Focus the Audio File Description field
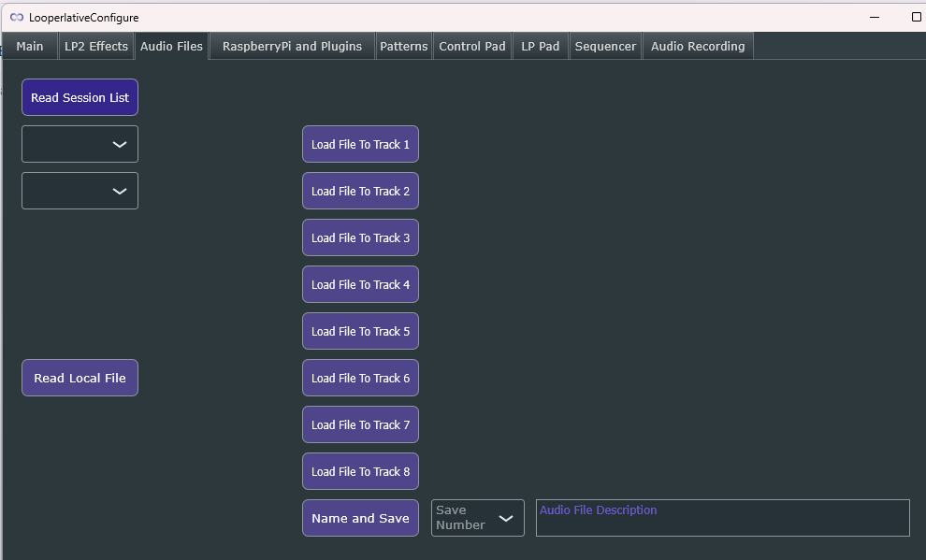This screenshot has height=560, width=926. click(x=723, y=518)
